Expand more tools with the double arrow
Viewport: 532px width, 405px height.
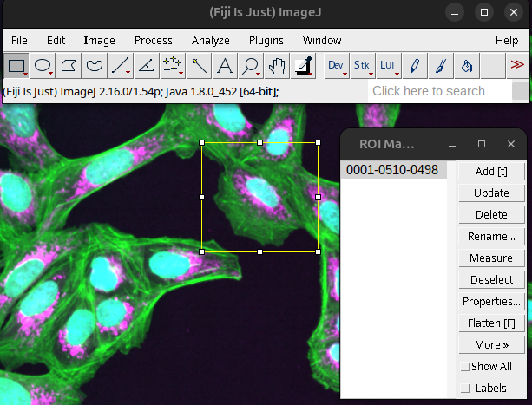tap(518, 65)
